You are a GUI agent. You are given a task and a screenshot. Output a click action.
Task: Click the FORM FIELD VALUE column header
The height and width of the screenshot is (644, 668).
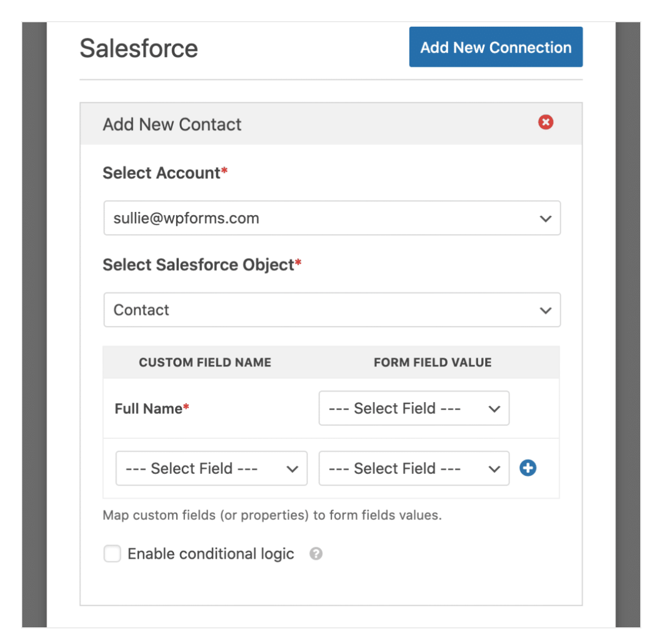(x=432, y=363)
